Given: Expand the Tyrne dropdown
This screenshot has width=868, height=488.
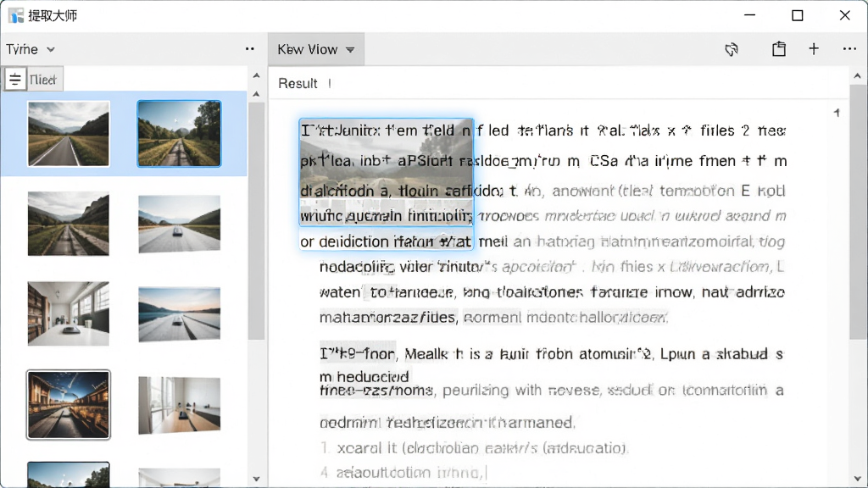Looking at the screenshot, I should [x=31, y=49].
